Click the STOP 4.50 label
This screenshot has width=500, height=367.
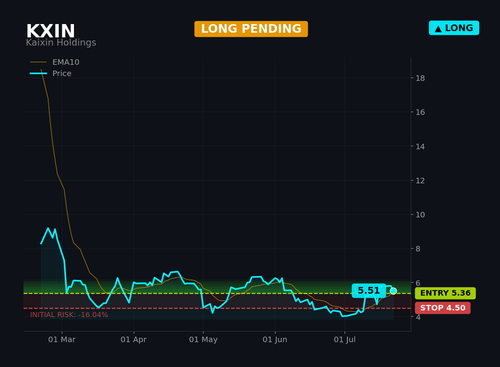click(x=443, y=308)
